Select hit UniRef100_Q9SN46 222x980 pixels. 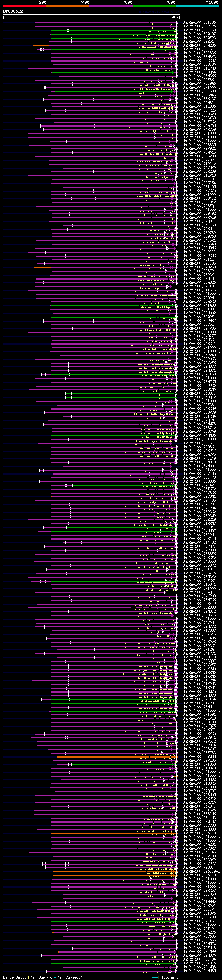(199, 95)
